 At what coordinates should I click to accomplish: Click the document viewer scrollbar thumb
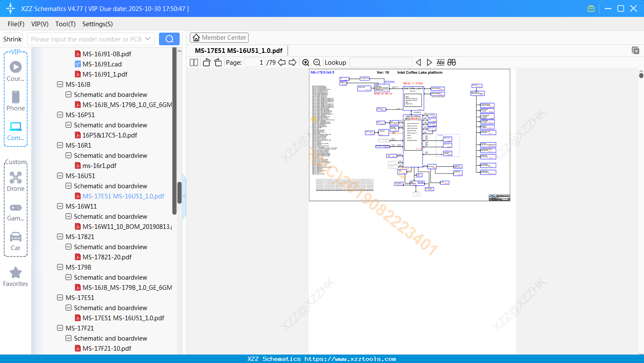point(641,75)
